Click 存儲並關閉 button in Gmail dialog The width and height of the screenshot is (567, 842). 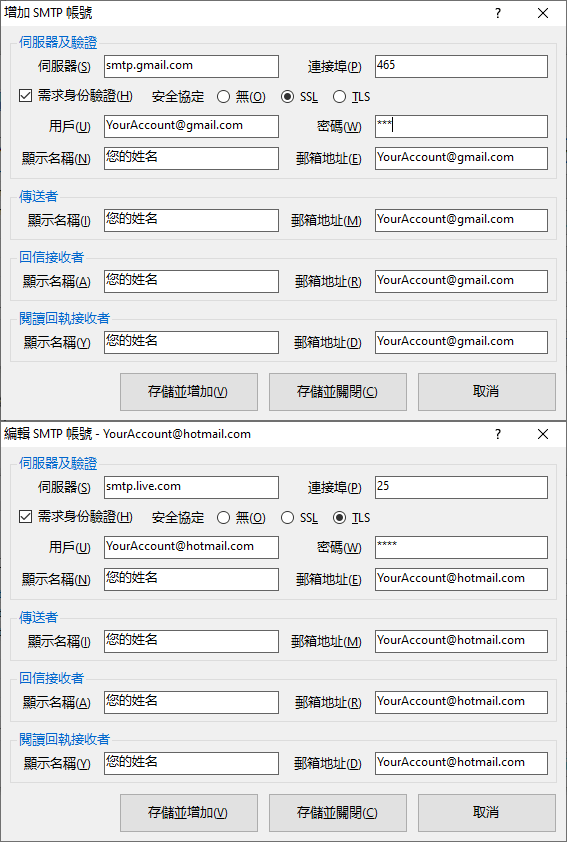pos(338,391)
